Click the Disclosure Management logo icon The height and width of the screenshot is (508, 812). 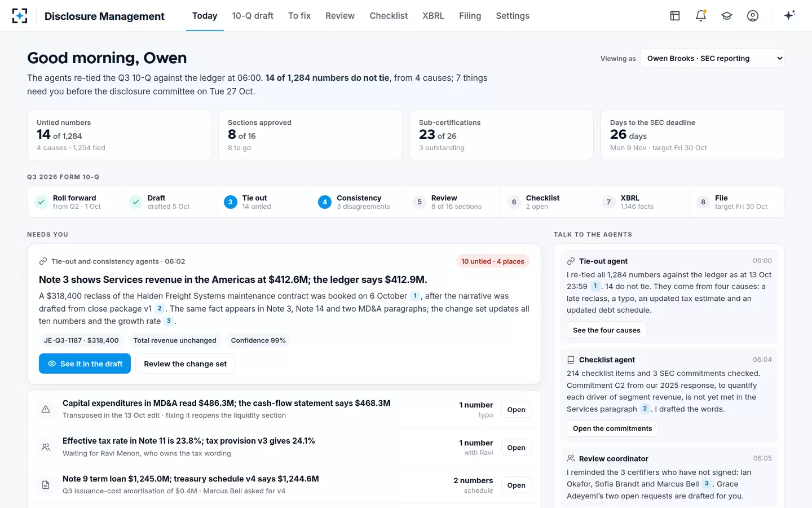click(20, 16)
